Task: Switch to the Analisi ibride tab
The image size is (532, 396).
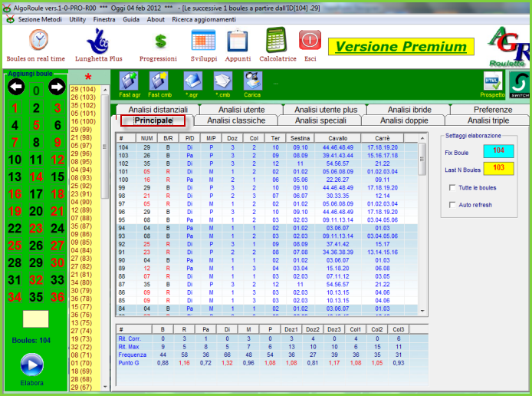Action: pos(409,110)
